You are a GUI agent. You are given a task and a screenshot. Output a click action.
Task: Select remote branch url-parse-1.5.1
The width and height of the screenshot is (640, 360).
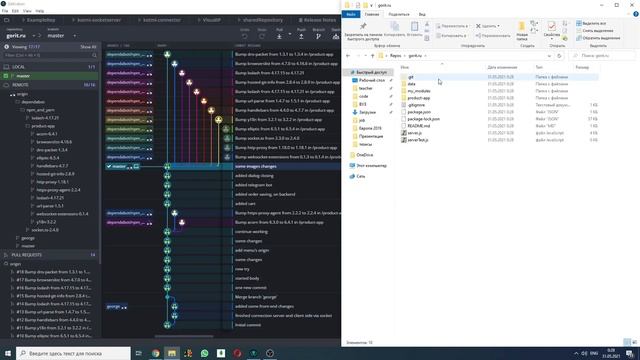pos(50,206)
